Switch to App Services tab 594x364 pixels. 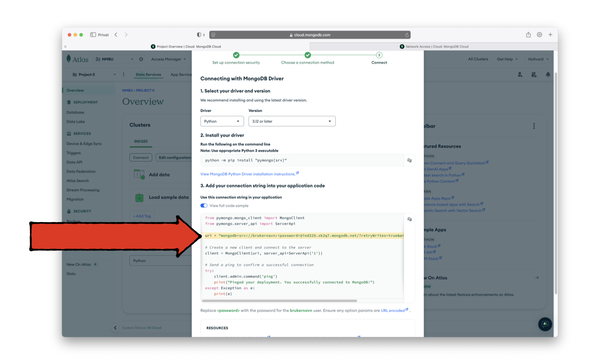pos(181,75)
